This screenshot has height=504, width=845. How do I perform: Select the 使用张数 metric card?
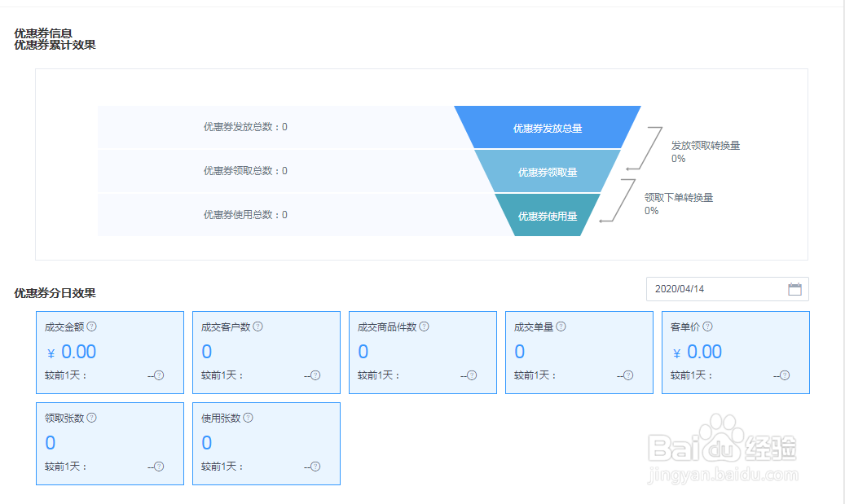pyautogui.click(x=266, y=444)
